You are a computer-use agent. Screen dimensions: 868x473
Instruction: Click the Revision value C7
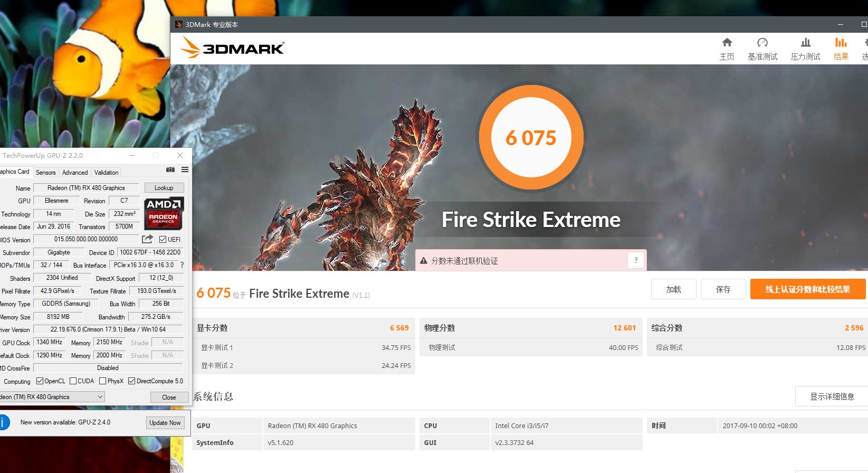point(124,201)
